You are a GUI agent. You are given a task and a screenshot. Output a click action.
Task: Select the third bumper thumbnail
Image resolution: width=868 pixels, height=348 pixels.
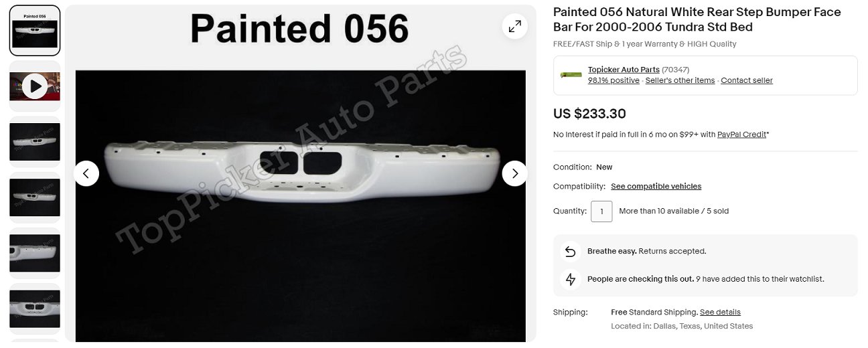[35, 141]
